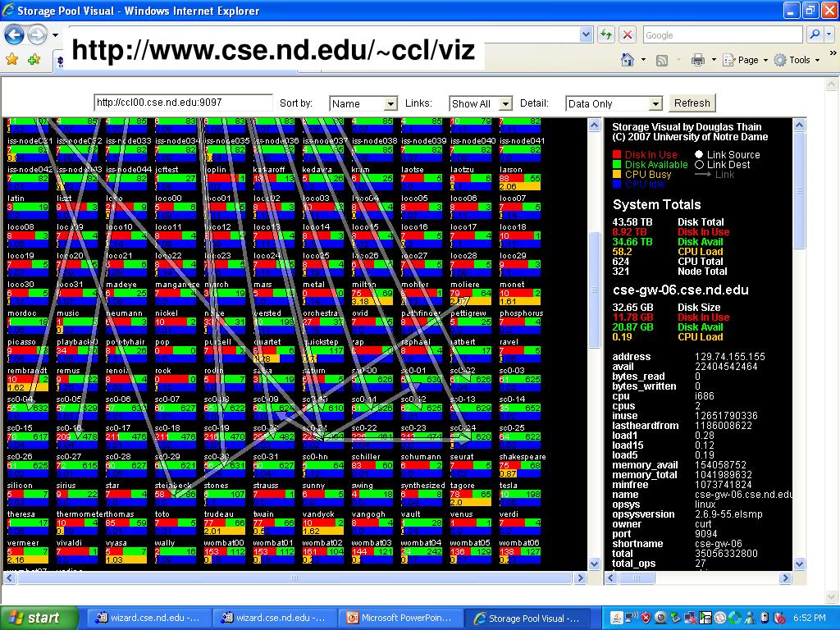Viewport: 840px width, 630px height.
Task: Select the shakespeare node tile
Action: [521, 466]
